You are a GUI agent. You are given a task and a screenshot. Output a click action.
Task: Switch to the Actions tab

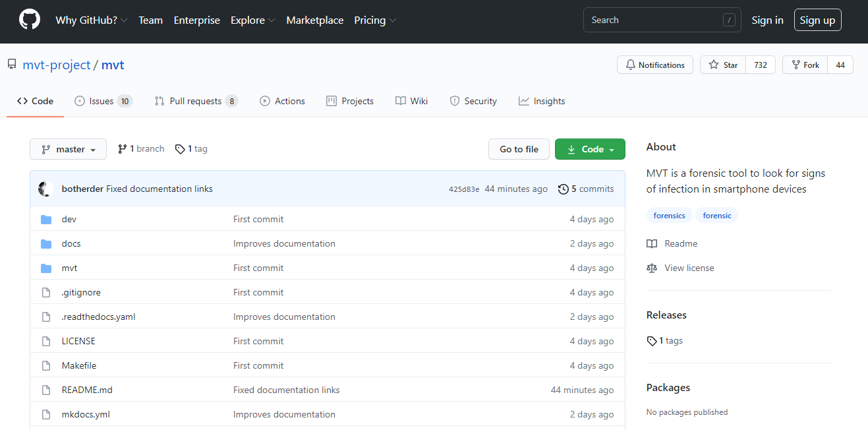(282, 101)
